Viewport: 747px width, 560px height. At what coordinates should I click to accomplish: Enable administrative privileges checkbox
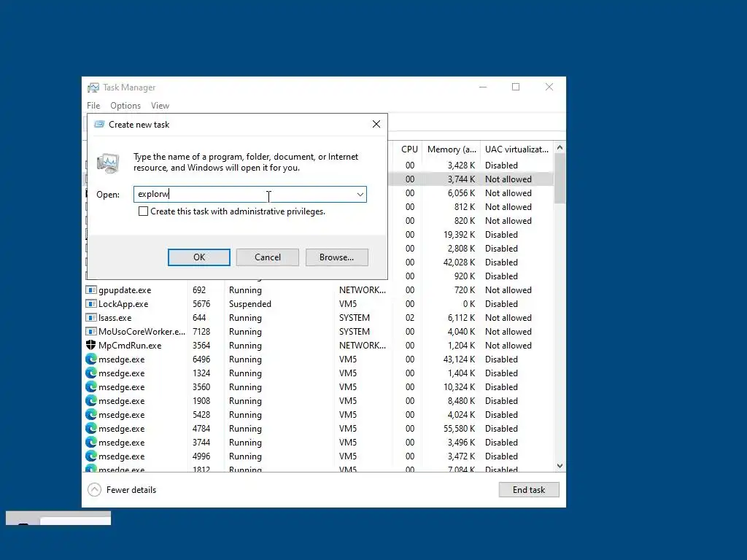143,211
